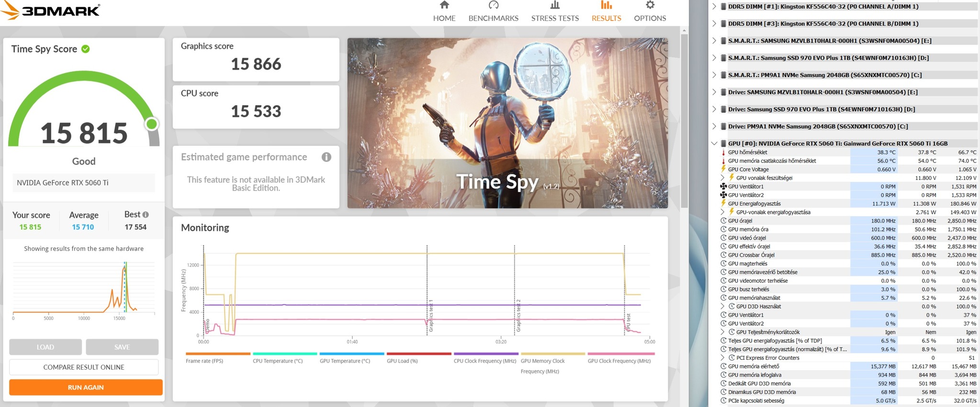Viewport: 980px width, 407px height.
Task: Click the green validated checkmark beside Time Spy Score
Action: tap(86, 49)
